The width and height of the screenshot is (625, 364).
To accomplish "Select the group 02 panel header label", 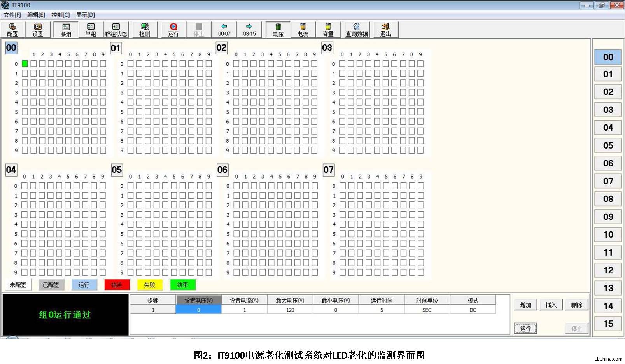I will coord(221,48).
